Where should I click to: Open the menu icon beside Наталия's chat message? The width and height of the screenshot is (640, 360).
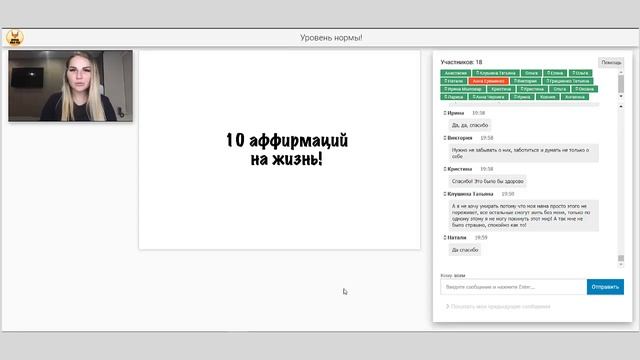(x=444, y=237)
